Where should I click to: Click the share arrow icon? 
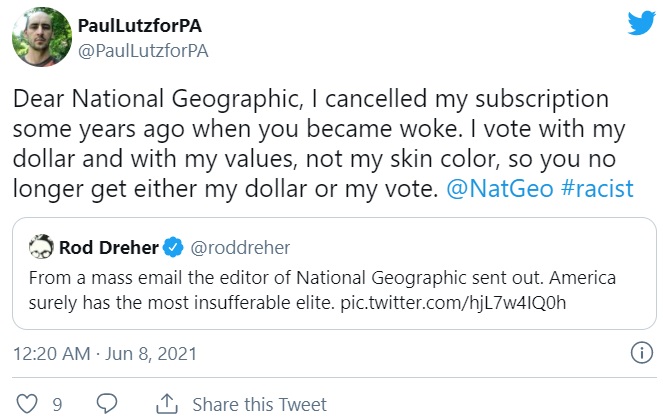166,404
